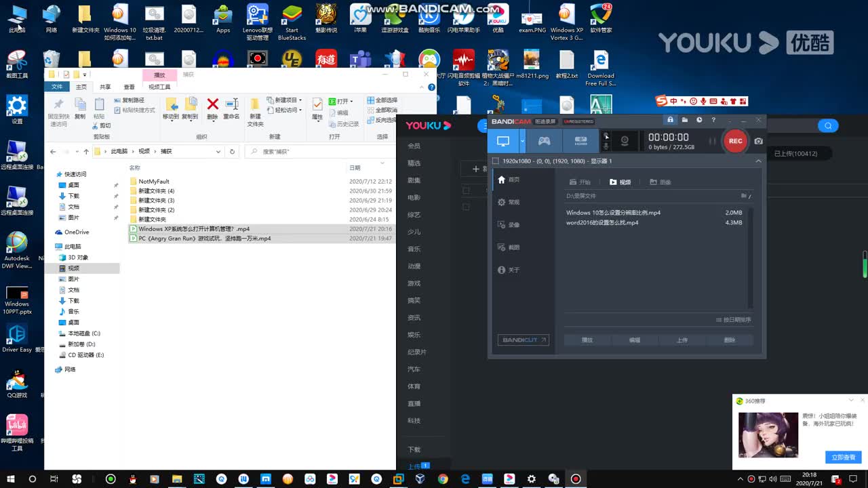Screen dimensions: 868x488
Task: Click 立即查看 in the 360 ad popup
Action: [x=844, y=457]
